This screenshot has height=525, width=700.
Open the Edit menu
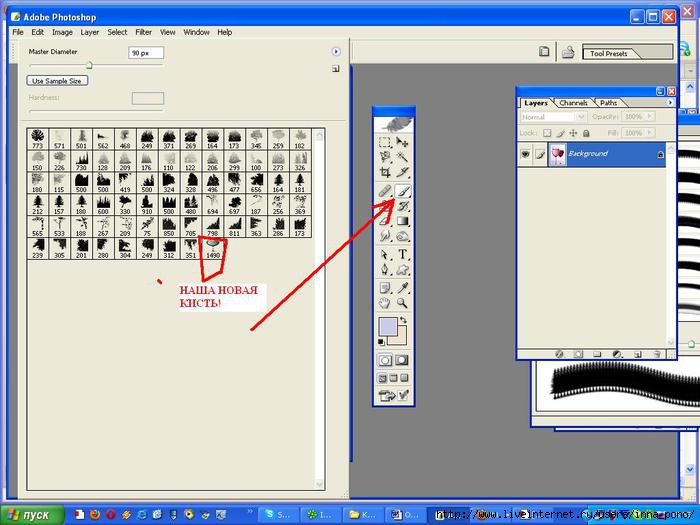coord(38,32)
